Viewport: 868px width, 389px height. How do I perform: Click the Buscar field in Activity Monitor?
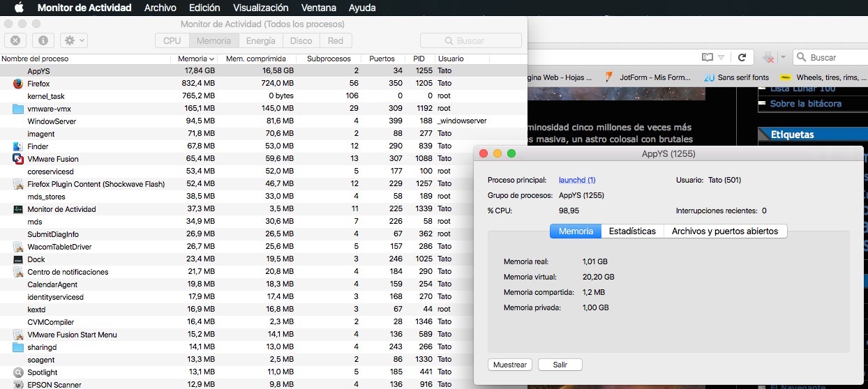point(470,40)
